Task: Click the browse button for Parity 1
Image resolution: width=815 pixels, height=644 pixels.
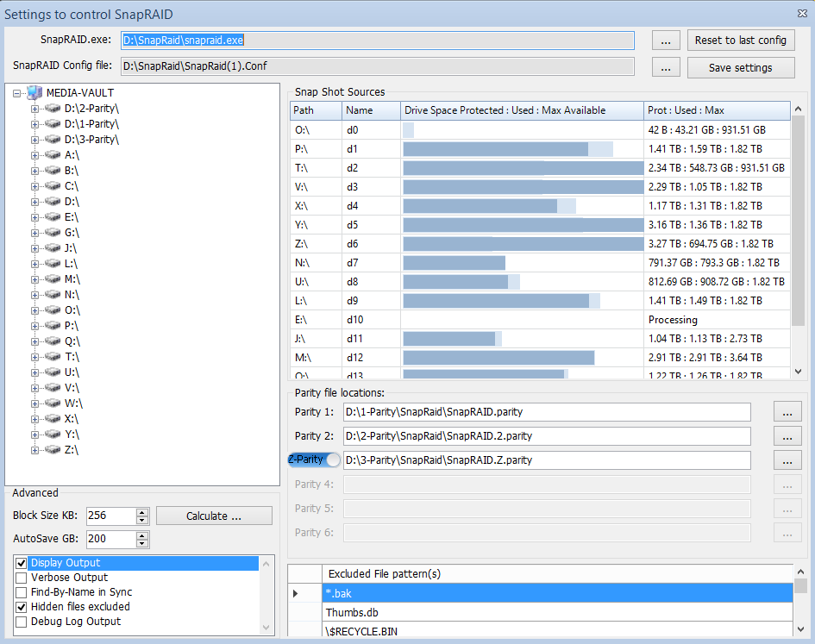Action: pyautogui.click(x=787, y=412)
